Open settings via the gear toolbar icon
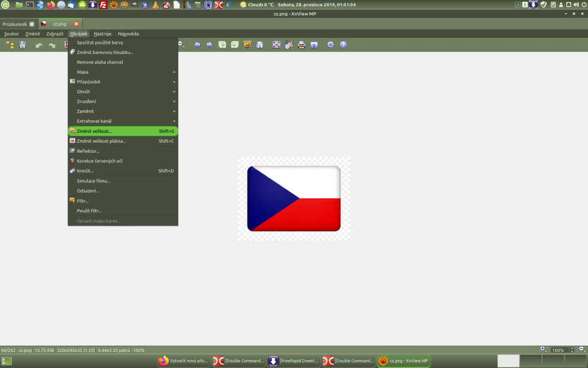Image resolution: width=588 pixels, height=368 pixels. 330,45
